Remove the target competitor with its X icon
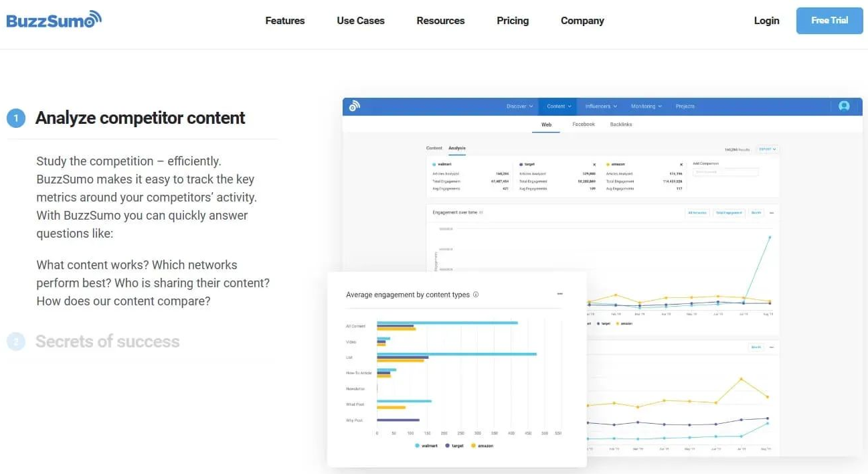 click(594, 163)
